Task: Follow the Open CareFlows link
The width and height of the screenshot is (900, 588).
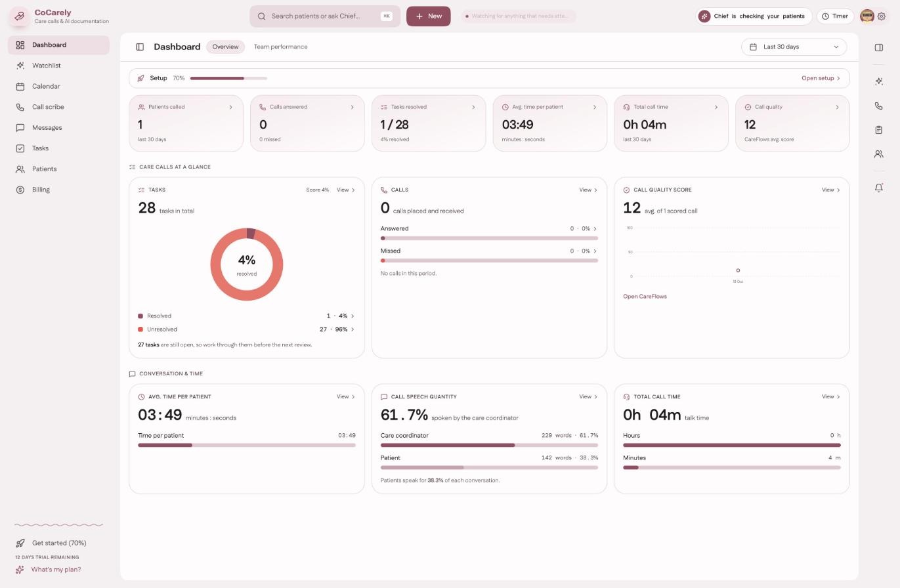Action: 645,297
